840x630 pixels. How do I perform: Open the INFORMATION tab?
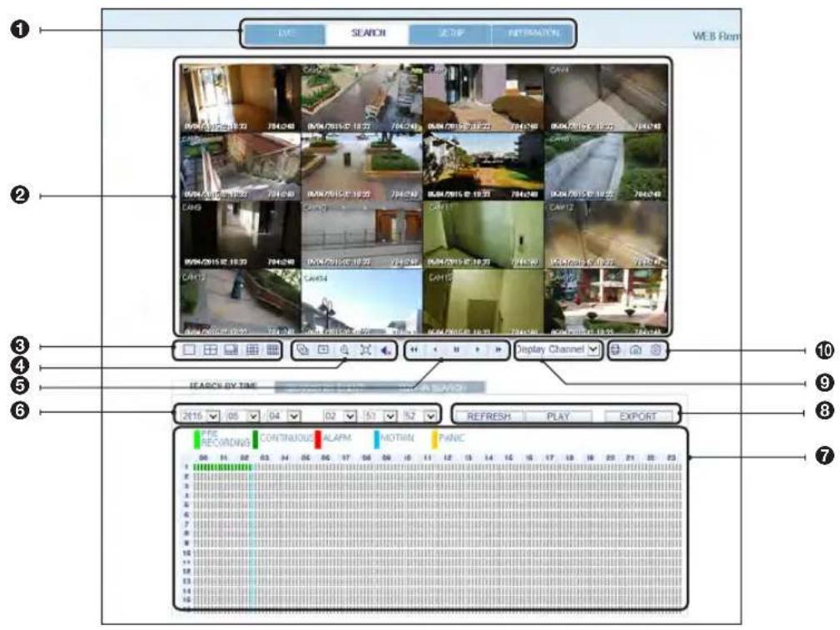(533, 34)
